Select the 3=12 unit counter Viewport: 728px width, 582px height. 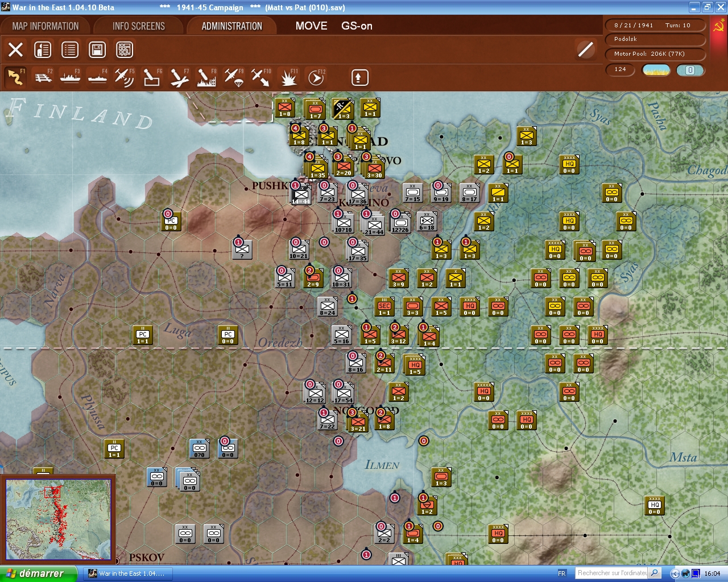(399, 335)
